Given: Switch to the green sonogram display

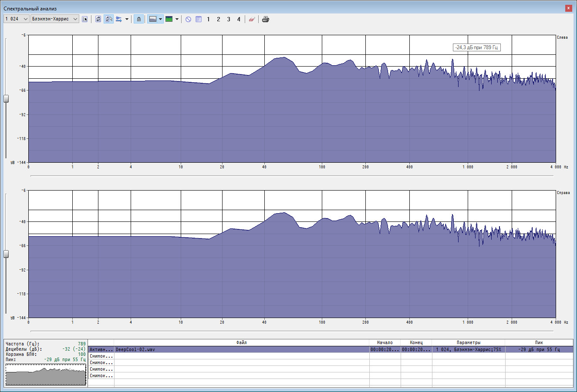Looking at the screenshot, I should 169,19.
